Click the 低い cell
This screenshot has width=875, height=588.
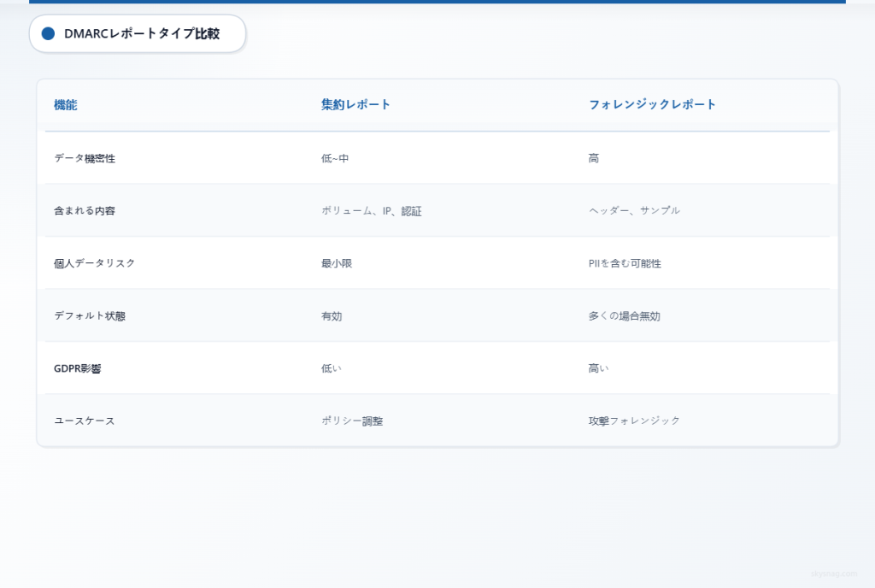click(x=331, y=367)
